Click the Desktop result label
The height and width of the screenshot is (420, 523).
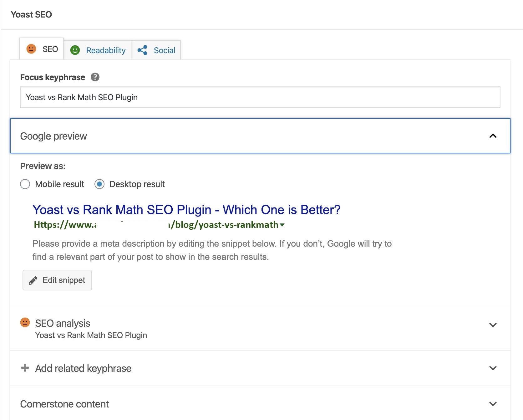(x=137, y=184)
